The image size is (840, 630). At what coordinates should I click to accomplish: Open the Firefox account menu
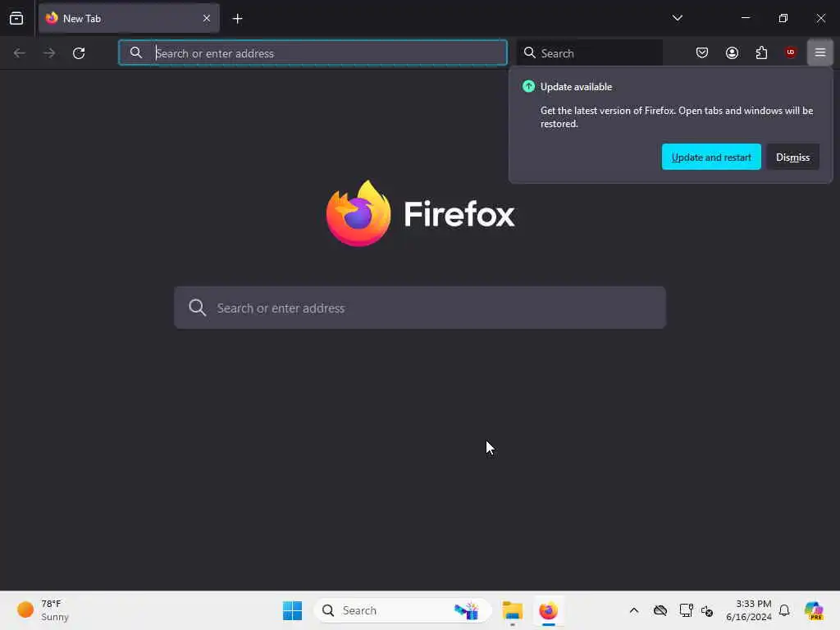coord(732,52)
